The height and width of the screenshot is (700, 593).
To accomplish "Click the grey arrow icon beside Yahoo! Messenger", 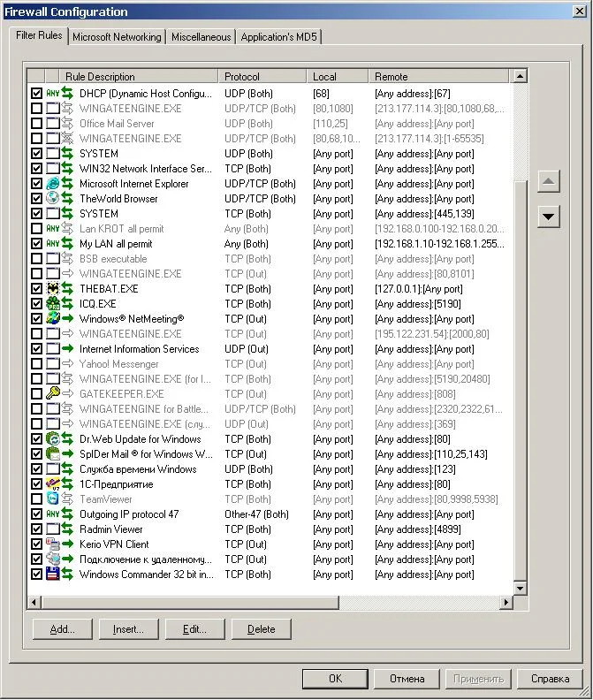I will [67, 364].
